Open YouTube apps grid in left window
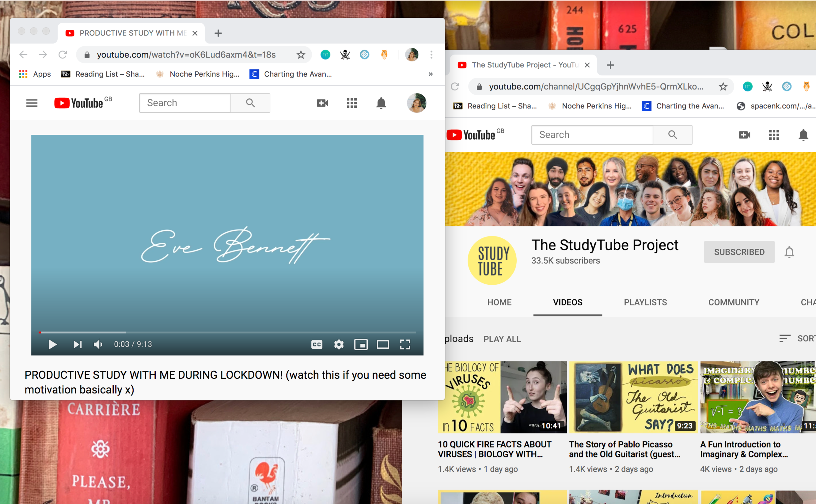 [x=352, y=103]
